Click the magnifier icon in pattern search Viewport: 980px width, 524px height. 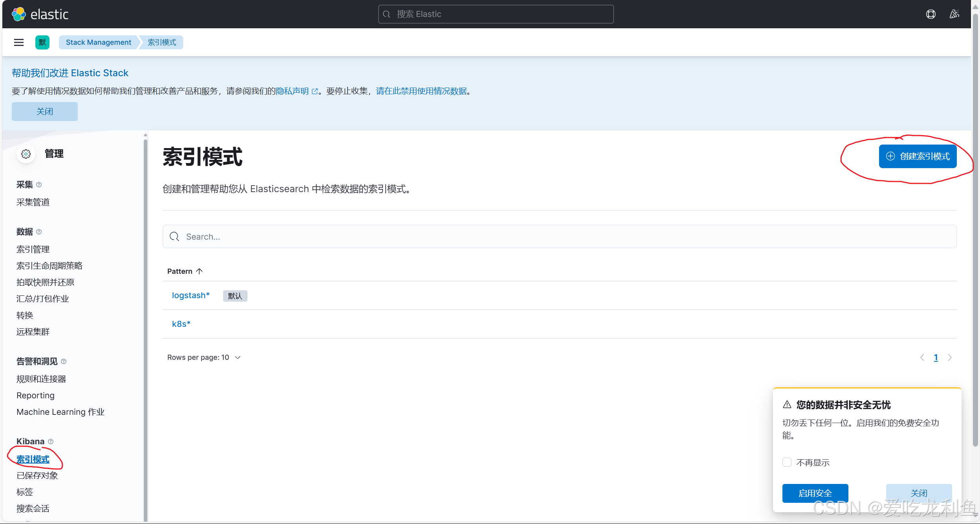(x=174, y=236)
